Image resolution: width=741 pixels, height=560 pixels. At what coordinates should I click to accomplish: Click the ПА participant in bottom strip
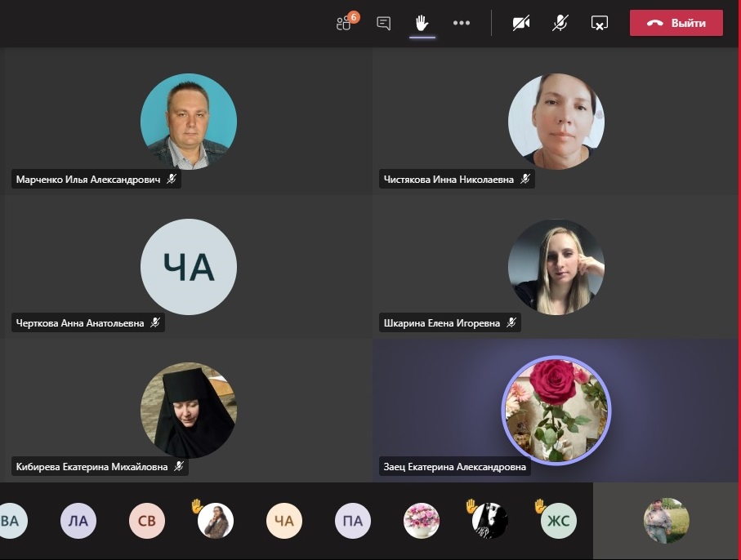click(353, 521)
